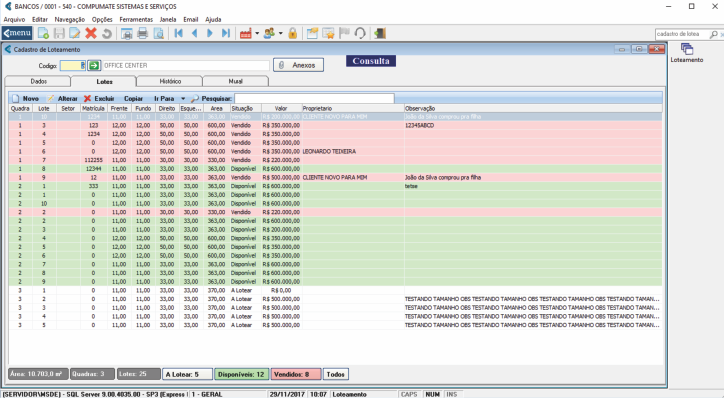
Task: Click the Todos filter button
Action: 336,374
